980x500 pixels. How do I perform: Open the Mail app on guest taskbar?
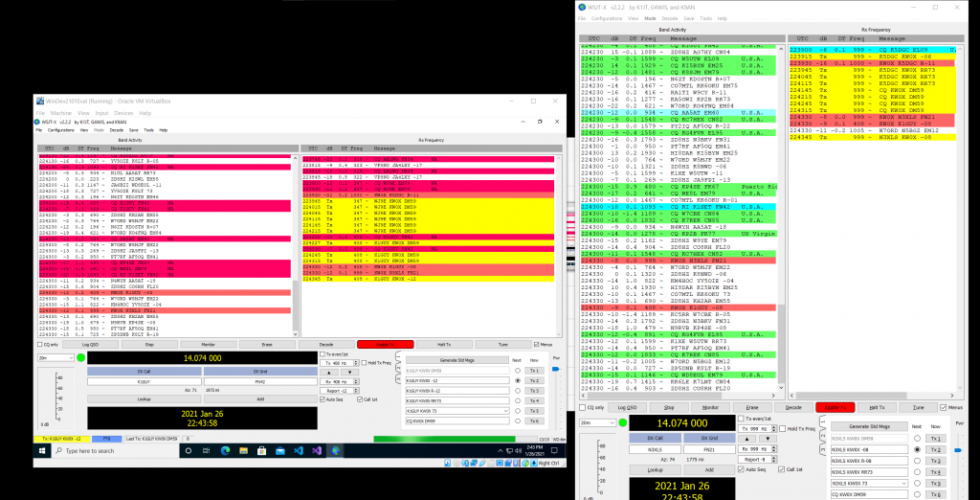pyautogui.click(x=280, y=450)
